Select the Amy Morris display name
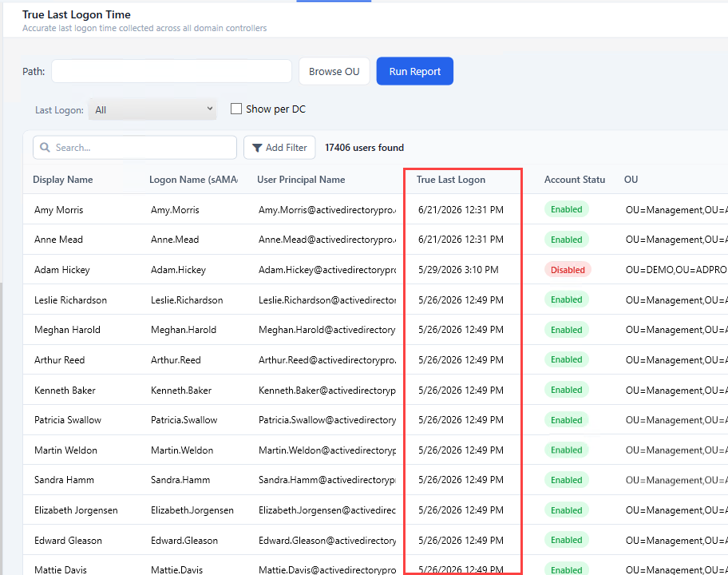 (x=58, y=210)
